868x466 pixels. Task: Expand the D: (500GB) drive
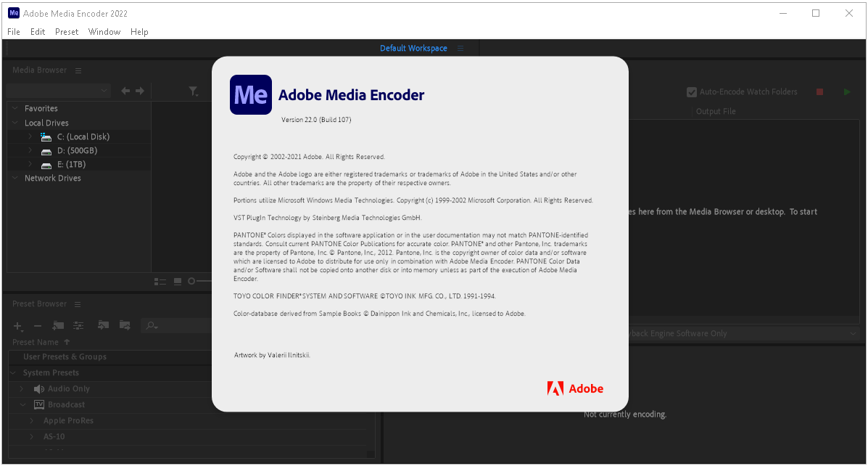[x=30, y=150]
